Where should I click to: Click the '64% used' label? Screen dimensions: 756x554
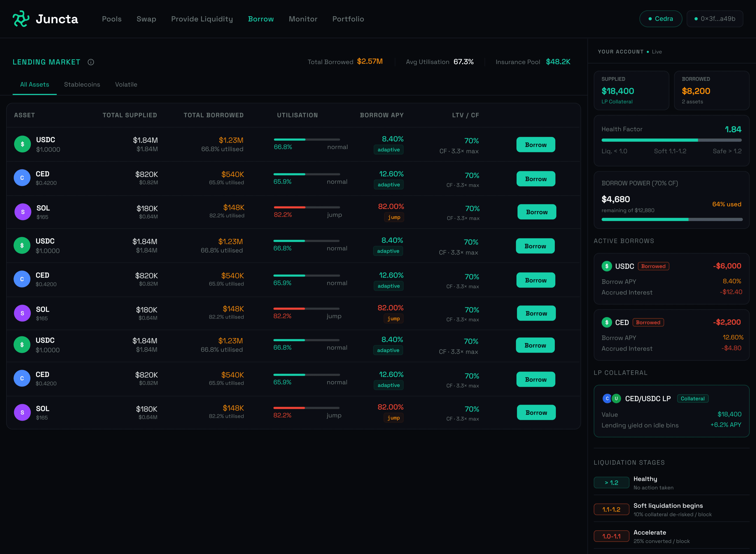click(727, 205)
